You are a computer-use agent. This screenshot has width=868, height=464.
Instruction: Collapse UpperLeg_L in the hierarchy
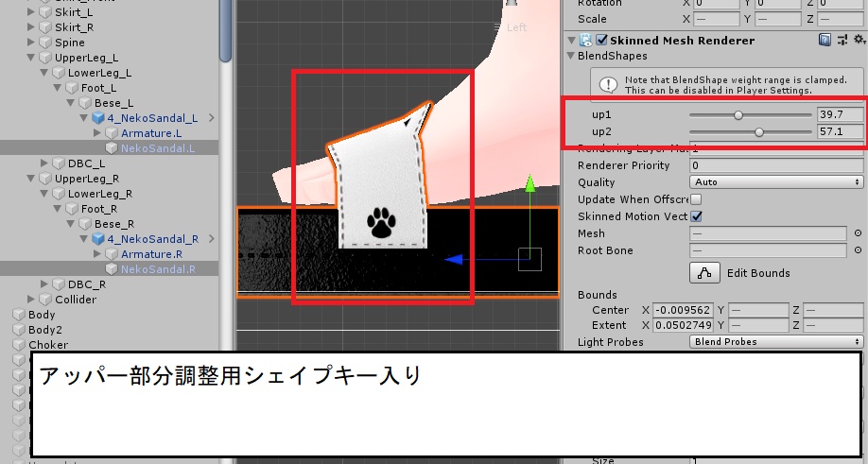click(31, 58)
